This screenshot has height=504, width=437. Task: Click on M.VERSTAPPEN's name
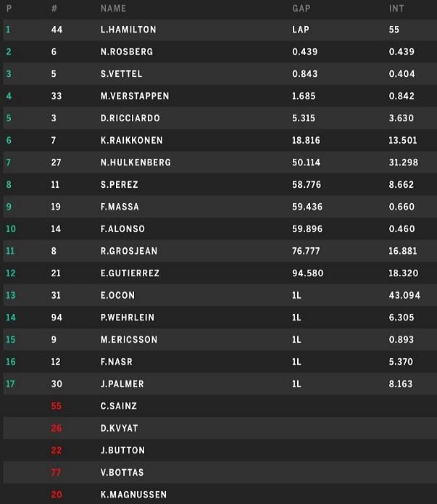(x=135, y=96)
